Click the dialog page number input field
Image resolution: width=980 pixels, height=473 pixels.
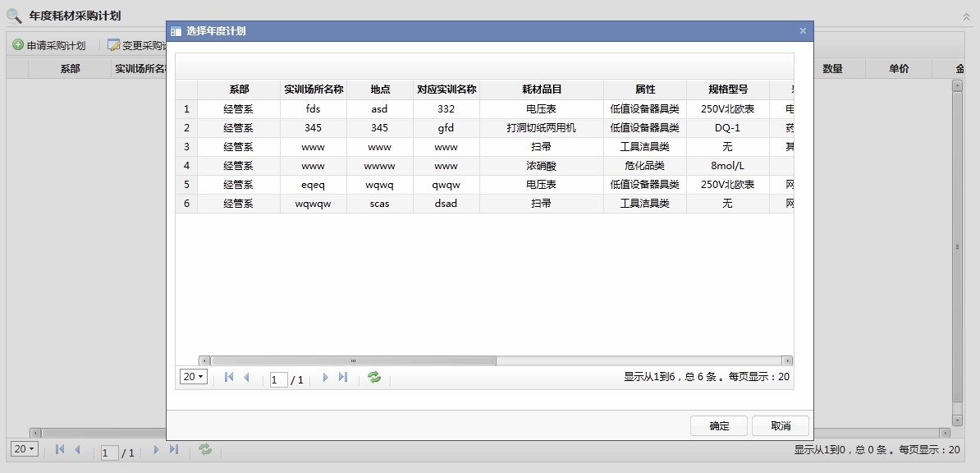279,380
